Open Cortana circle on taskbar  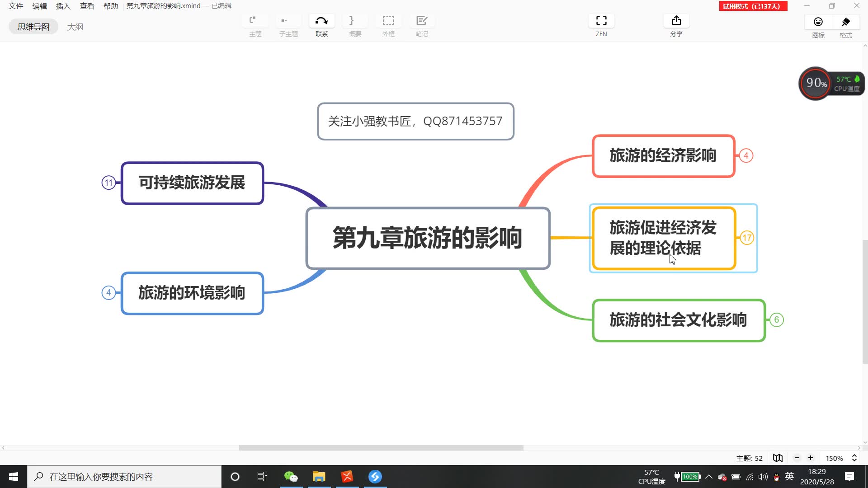tap(235, 477)
